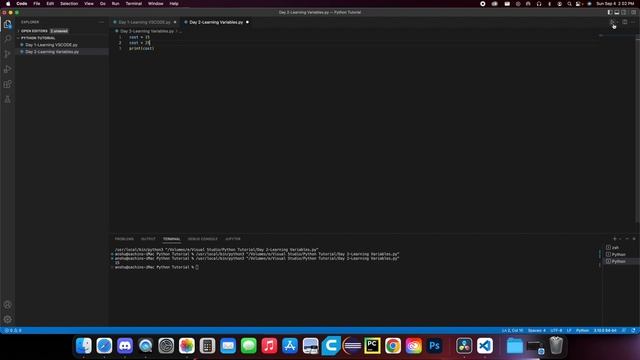This screenshot has height=360, width=640.
Task: Switch to Output panel tab
Action: coord(148,239)
